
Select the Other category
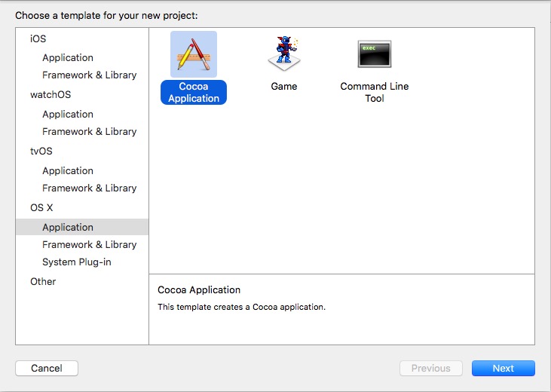tap(43, 282)
